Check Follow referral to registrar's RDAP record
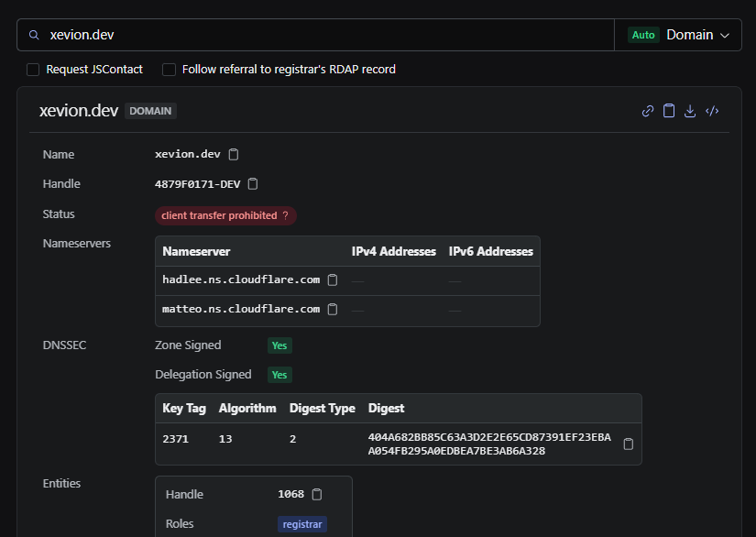The image size is (756, 537). click(x=168, y=69)
